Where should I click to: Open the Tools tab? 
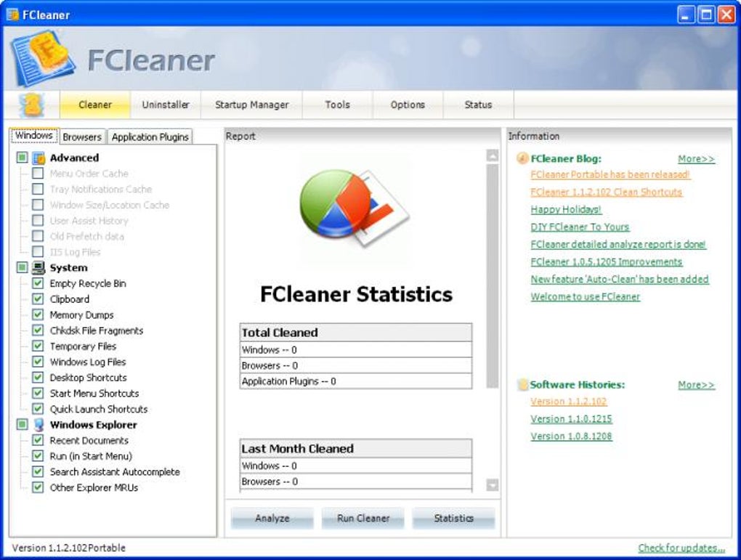click(x=337, y=105)
